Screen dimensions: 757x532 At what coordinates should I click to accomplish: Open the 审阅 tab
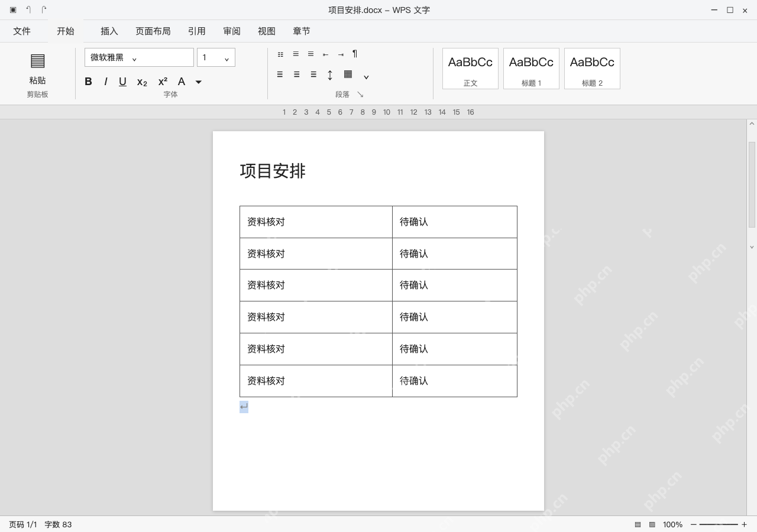pyautogui.click(x=232, y=31)
